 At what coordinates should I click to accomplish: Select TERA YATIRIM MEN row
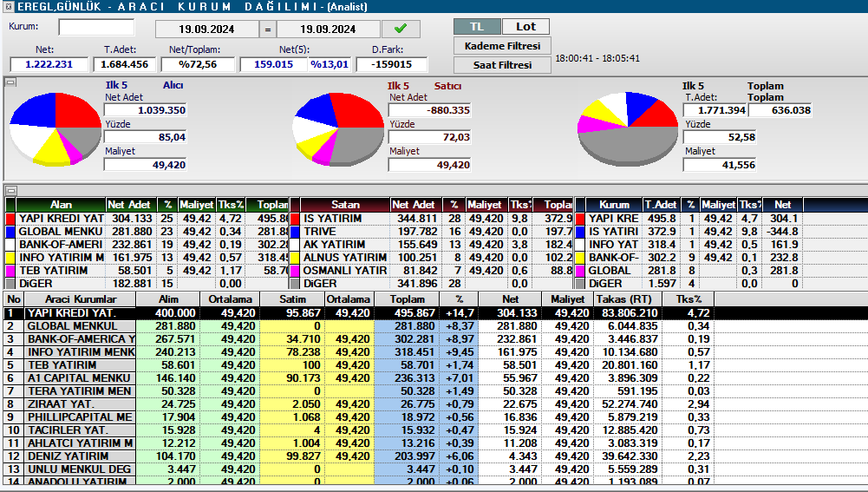click(435, 391)
